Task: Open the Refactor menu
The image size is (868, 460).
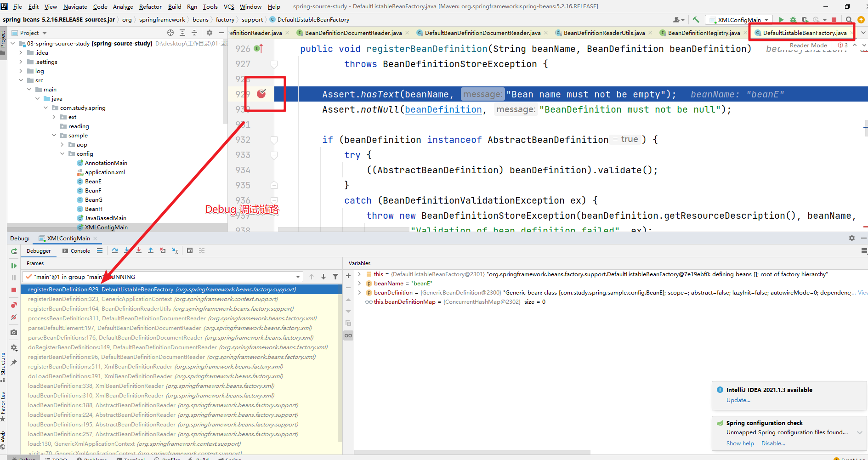Action: [150, 6]
